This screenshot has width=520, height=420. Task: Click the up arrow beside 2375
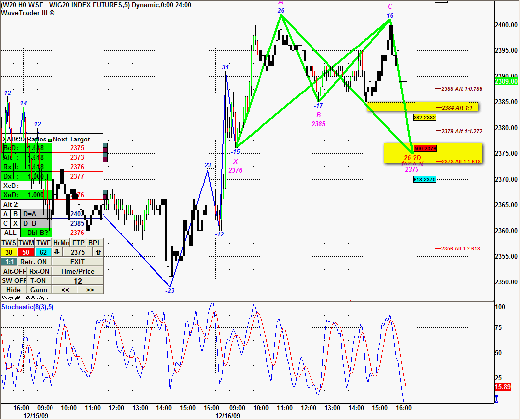coord(98,252)
